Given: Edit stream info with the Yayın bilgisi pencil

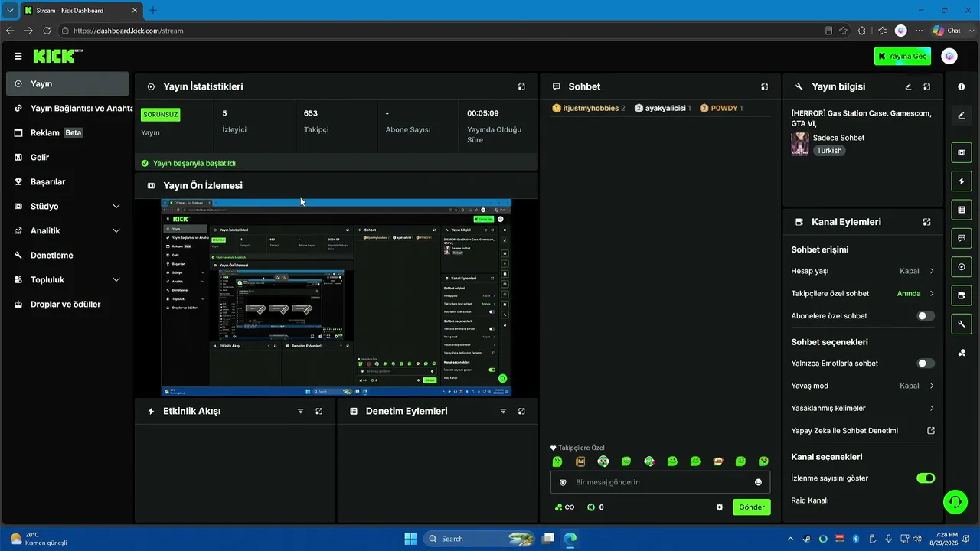Looking at the screenshot, I should pos(909,87).
